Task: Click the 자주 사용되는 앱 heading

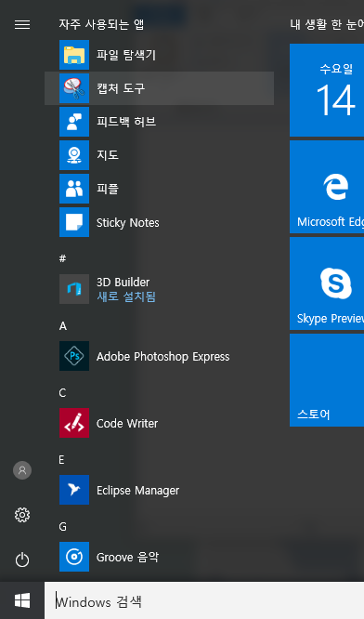Action: (101, 24)
